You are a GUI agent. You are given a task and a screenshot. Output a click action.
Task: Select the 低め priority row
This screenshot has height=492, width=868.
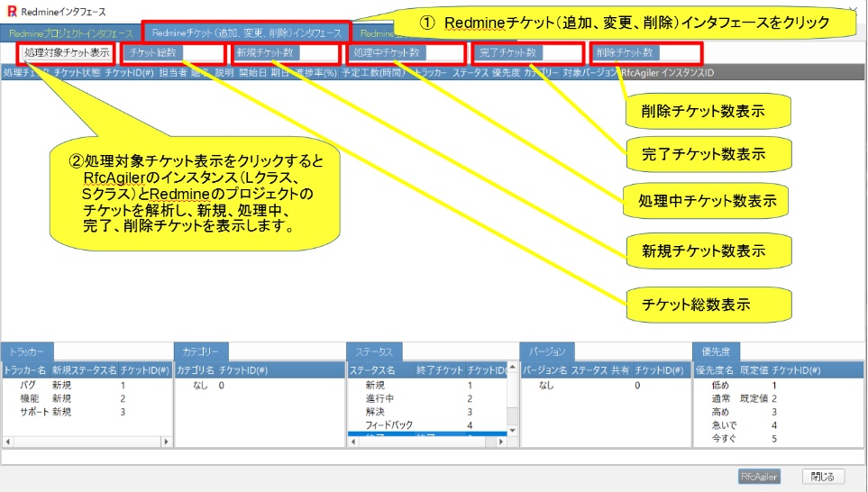[x=779, y=385]
